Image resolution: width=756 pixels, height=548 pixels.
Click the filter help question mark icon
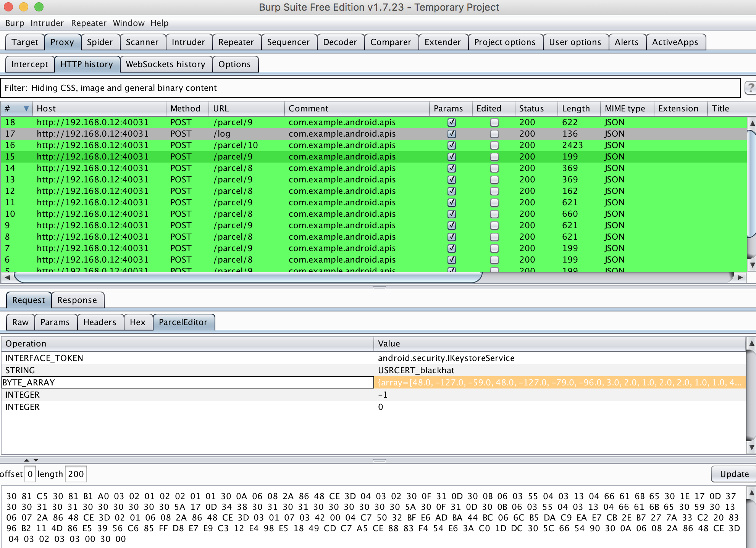(x=751, y=88)
